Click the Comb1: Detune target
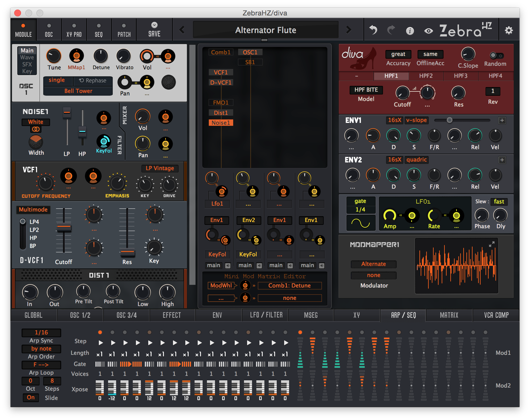 click(x=289, y=286)
